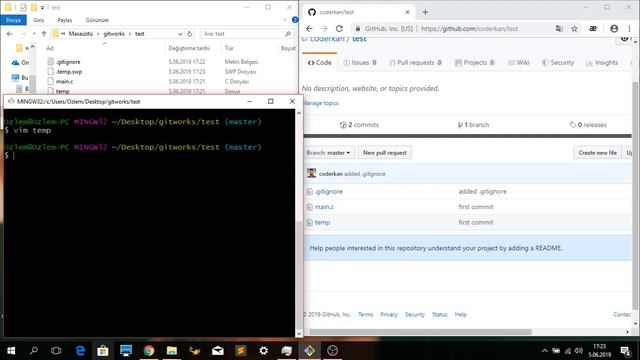640x360 pixels.
Task: Expand Explorer address path dropdown
Action: 180,34
